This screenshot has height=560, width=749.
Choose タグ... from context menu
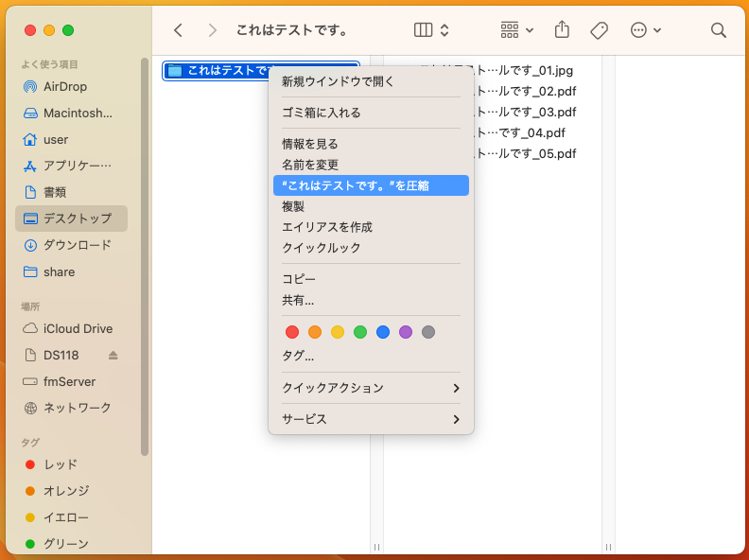point(371,356)
